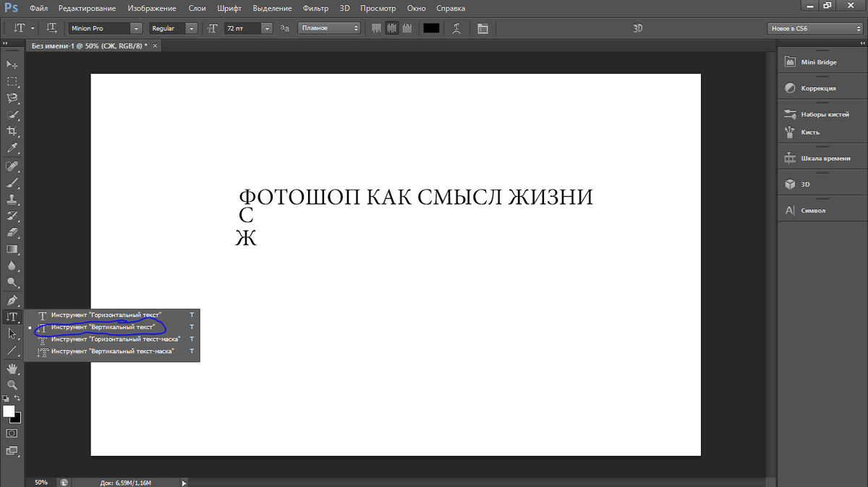Select the Move tool
This screenshot has height=487, width=868.
click(12, 65)
